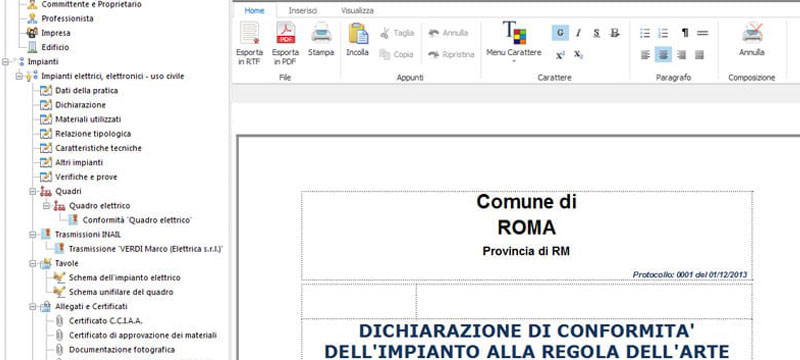Cancel composition with Annulla under Composizione
Image resolution: width=800 pixels, height=360 pixels.
click(752, 40)
